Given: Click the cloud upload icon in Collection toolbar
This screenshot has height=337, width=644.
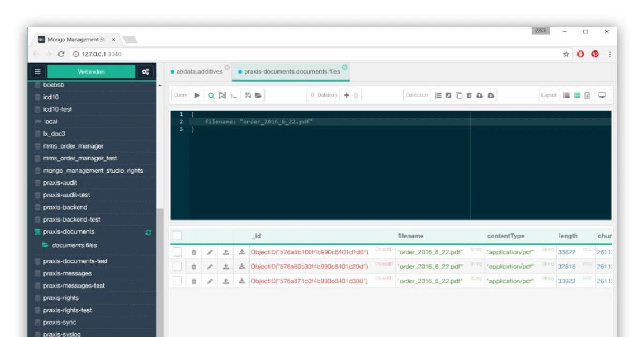Looking at the screenshot, I should tap(480, 96).
